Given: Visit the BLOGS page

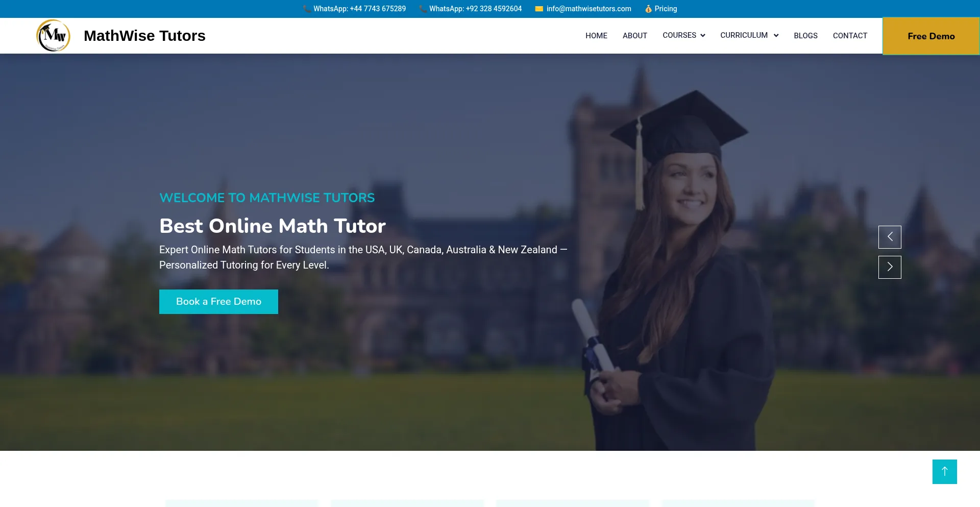Looking at the screenshot, I should [x=805, y=36].
